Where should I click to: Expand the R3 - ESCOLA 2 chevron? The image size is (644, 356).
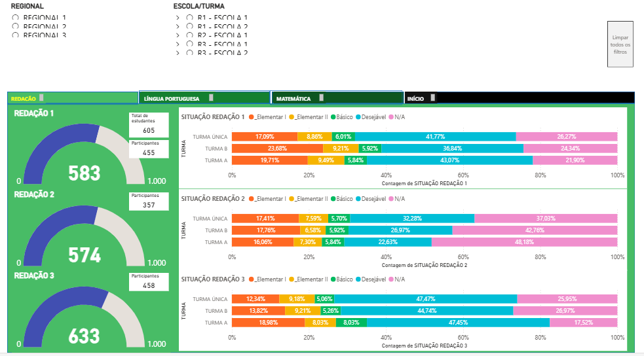[x=178, y=52]
